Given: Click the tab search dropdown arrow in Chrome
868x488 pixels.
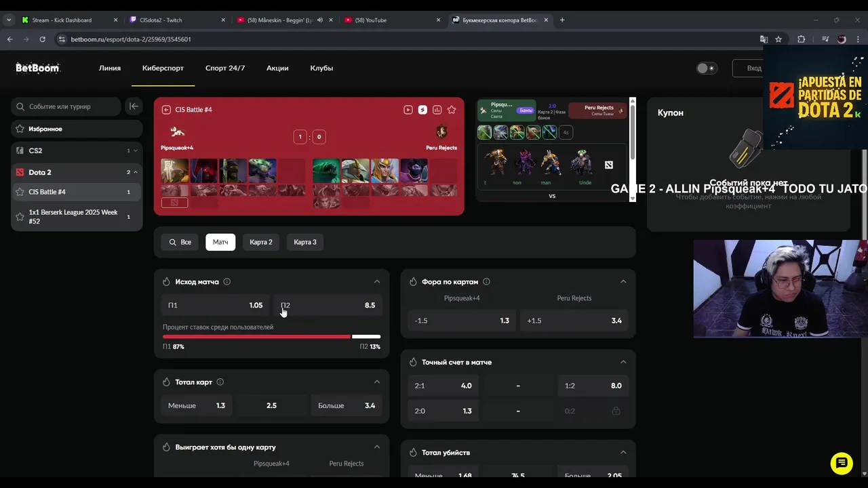Looking at the screenshot, I should click(9, 20).
